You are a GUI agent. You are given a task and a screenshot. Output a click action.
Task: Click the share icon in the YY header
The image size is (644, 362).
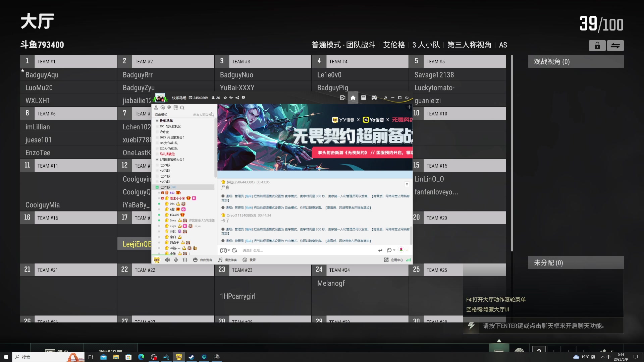coord(237,98)
